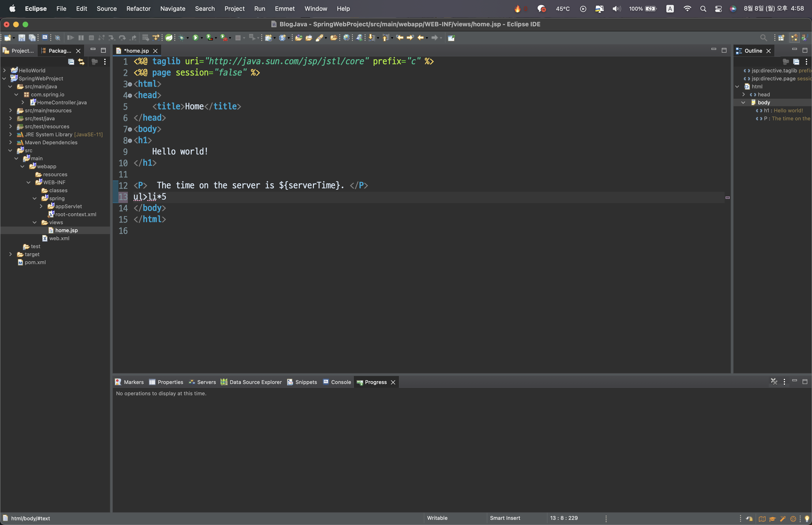Open the Spring Boot dashboard leaf icon
The height and width of the screenshot is (525, 812).
(169, 38)
